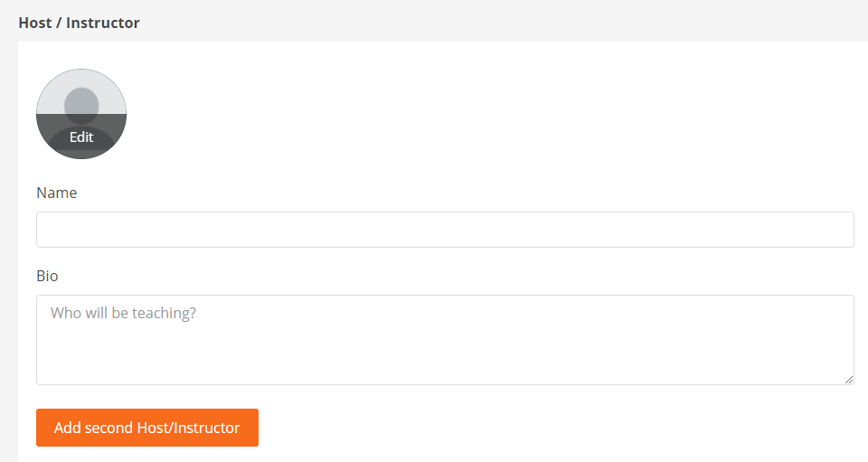Add a second Host/Instructor
868x462 pixels.
[147, 428]
